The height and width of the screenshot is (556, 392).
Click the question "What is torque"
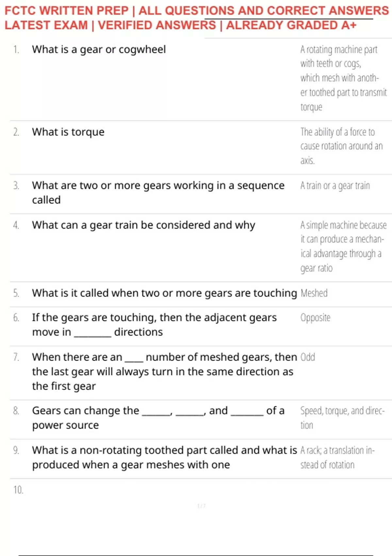click(x=68, y=132)
